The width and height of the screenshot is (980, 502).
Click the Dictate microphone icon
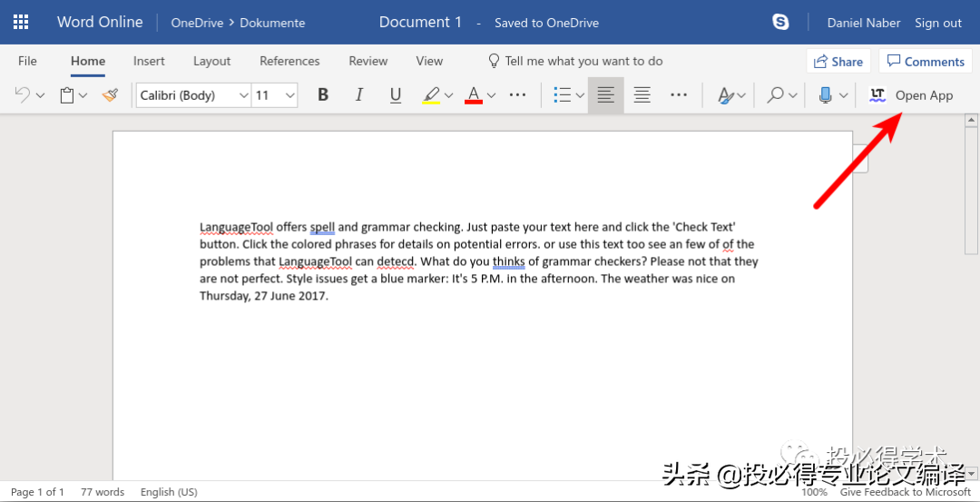pos(826,95)
